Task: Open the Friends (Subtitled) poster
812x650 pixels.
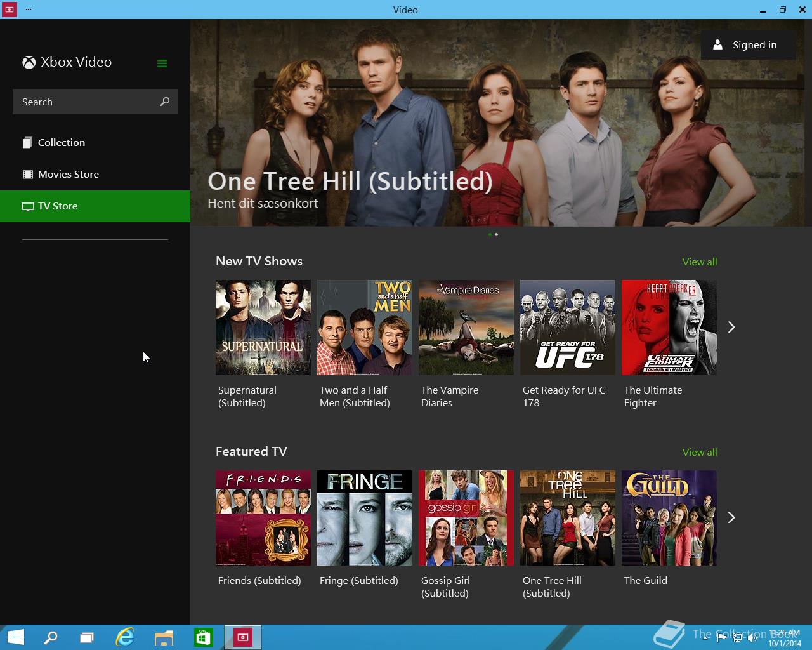Action: pos(263,518)
